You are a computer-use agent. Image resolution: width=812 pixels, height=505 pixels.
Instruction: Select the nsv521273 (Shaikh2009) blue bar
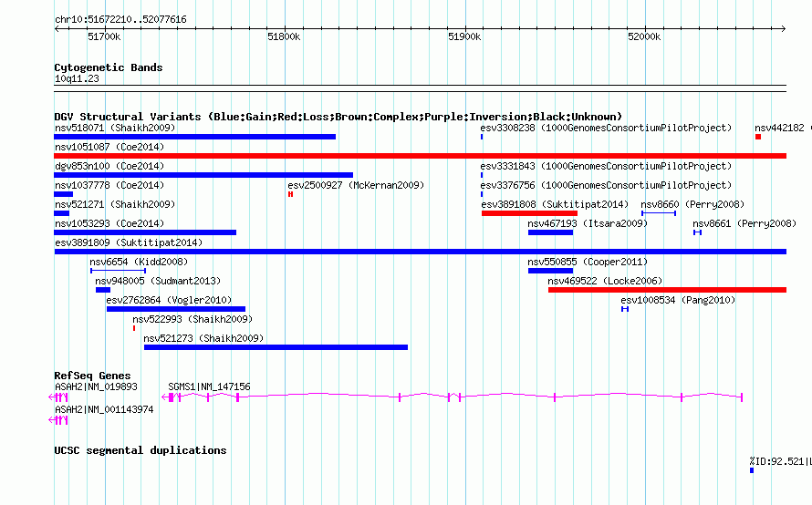pyautogui.click(x=276, y=347)
